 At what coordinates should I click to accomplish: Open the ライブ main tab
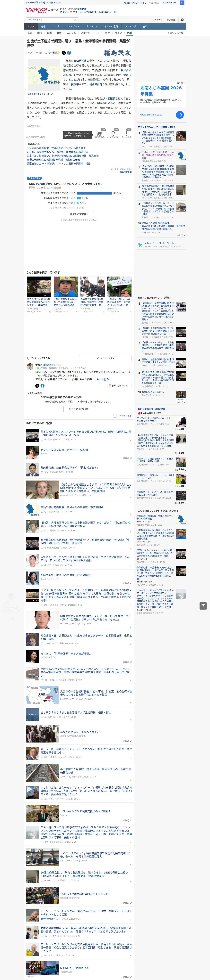[56, 26]
